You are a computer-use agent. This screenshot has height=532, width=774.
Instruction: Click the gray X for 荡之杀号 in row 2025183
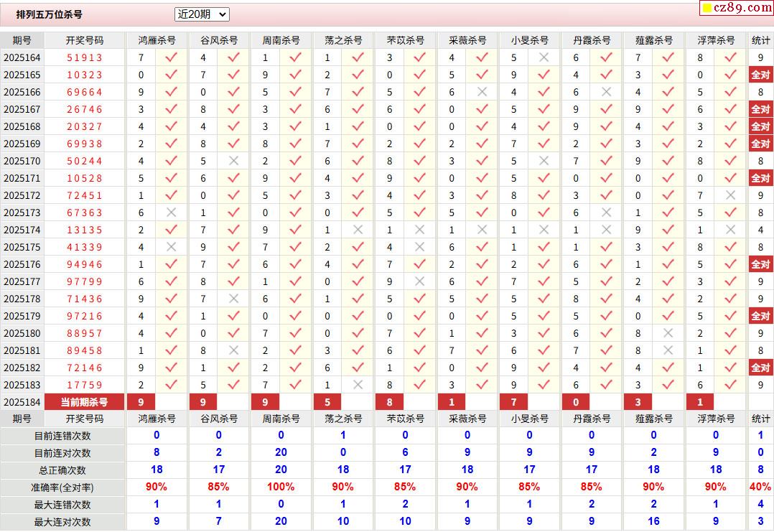click(358, 385)
